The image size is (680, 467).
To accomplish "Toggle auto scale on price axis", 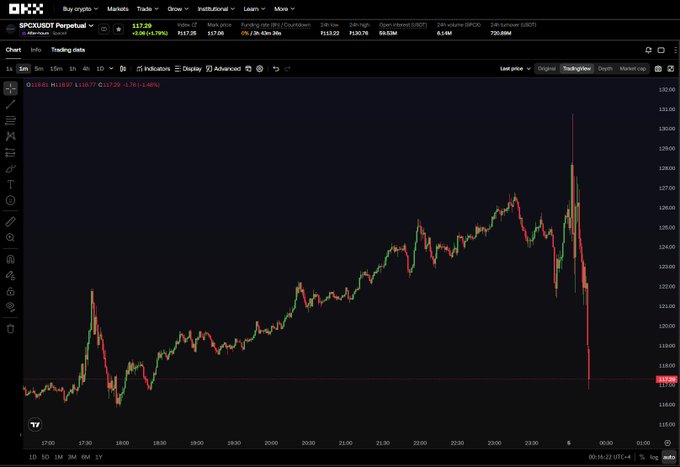I will pos(669,457).
